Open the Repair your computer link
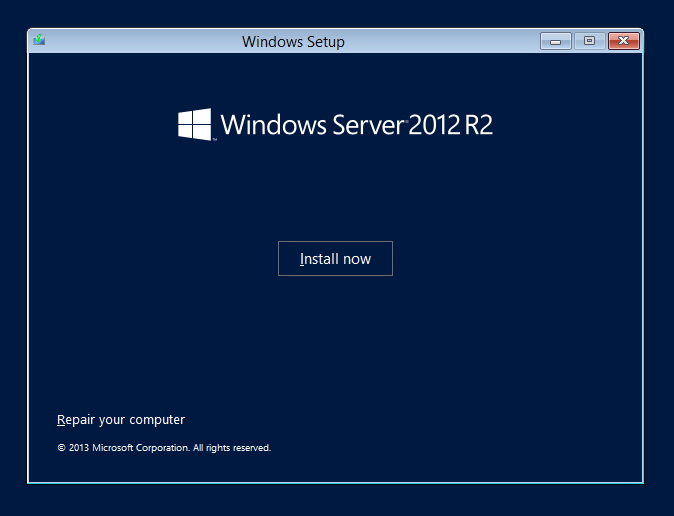The image size is (674, 516). coord(121,420)
